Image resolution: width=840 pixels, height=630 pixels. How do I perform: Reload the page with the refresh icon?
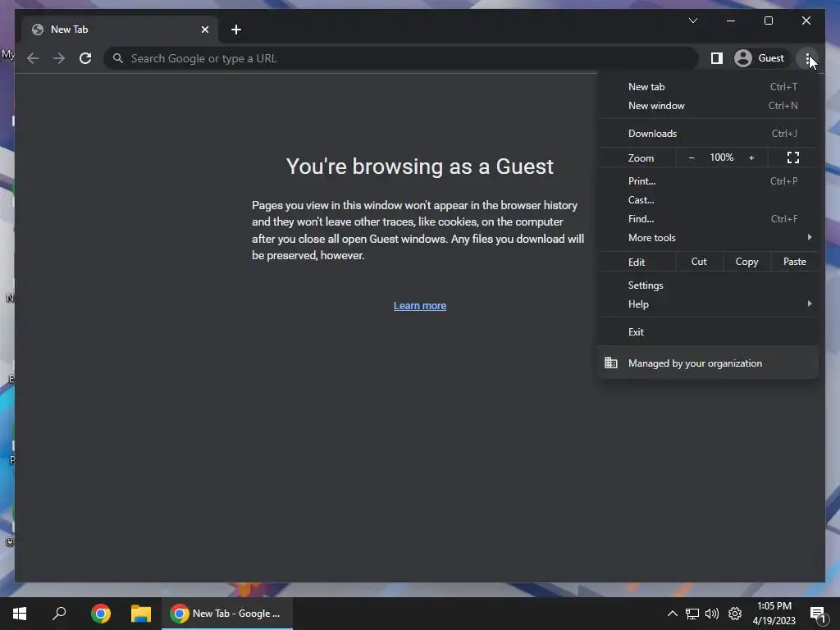point(85,58)
